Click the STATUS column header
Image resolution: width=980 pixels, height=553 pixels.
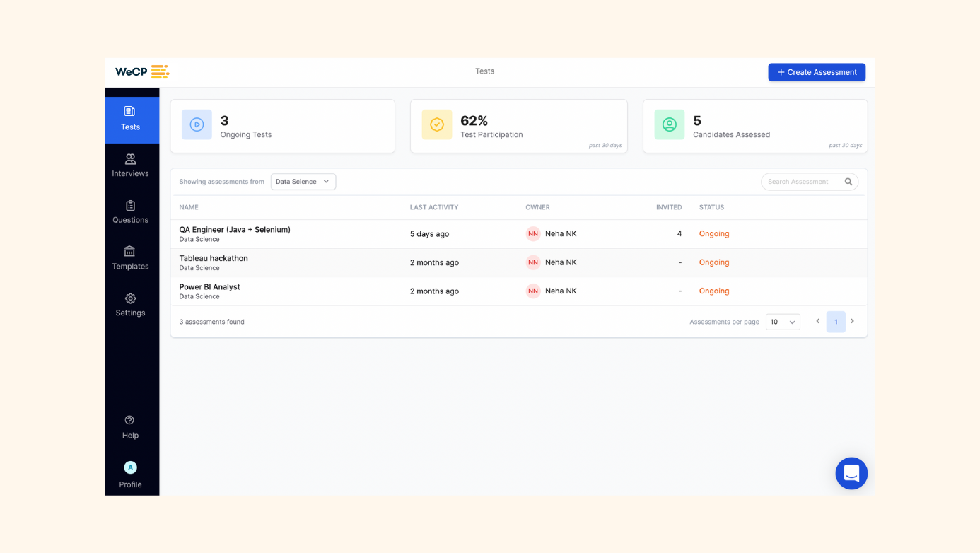pyautogui.click(x=711, y=207)
